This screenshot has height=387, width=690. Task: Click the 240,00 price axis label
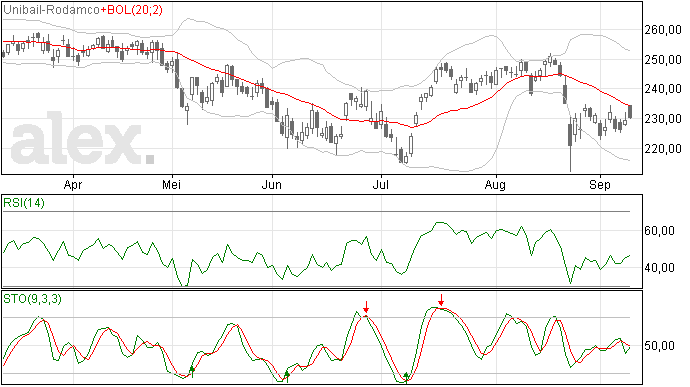(x=663, y=89)
